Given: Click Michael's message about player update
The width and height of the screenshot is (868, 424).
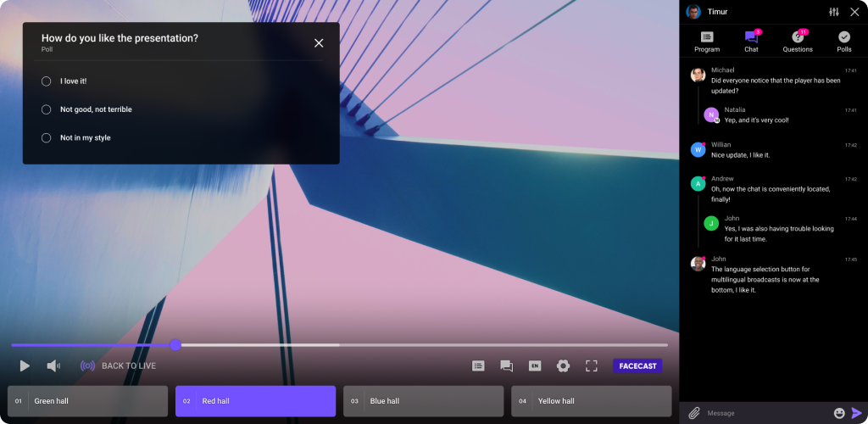Looking at the screenshot, I should pyautogui.click(x=776, y=86).
